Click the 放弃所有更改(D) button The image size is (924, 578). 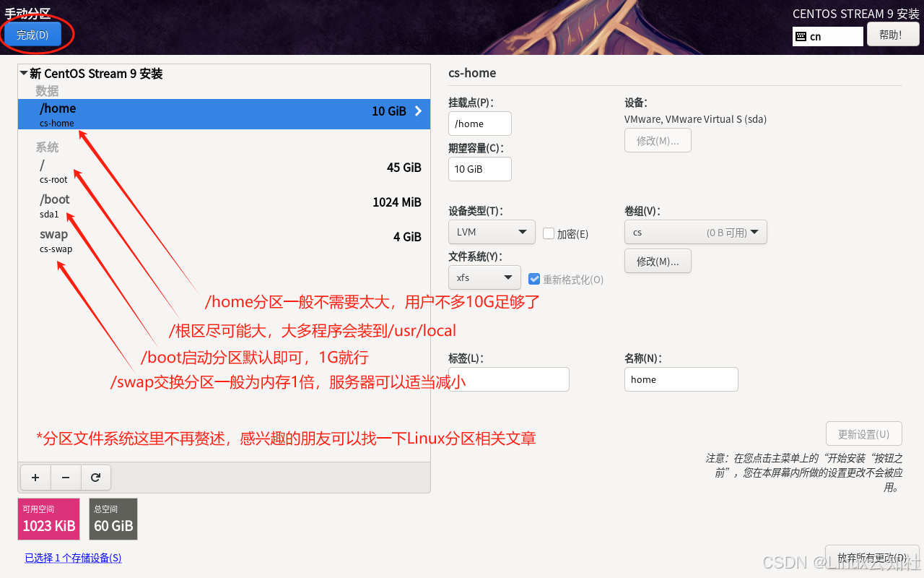point(871,558)
